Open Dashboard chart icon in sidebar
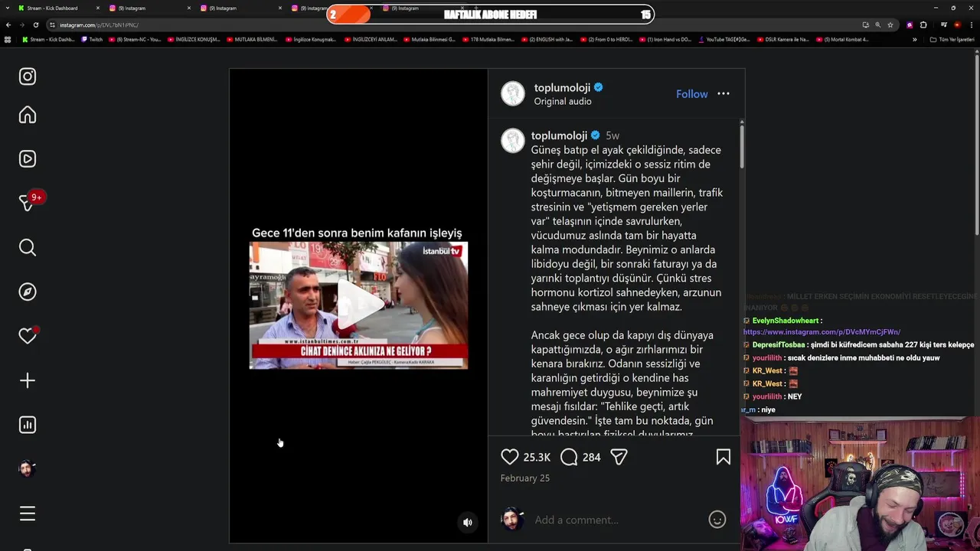 [x=28, y=425]
